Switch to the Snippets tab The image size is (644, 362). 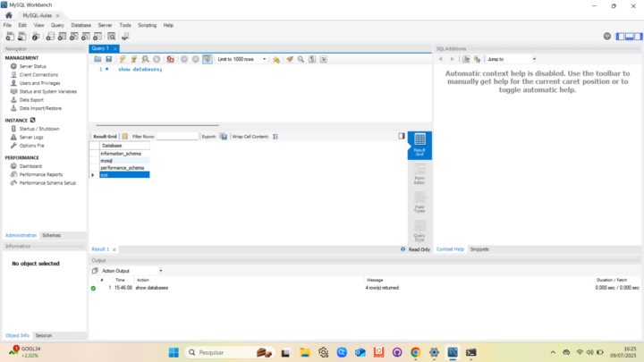click(479, 249)
